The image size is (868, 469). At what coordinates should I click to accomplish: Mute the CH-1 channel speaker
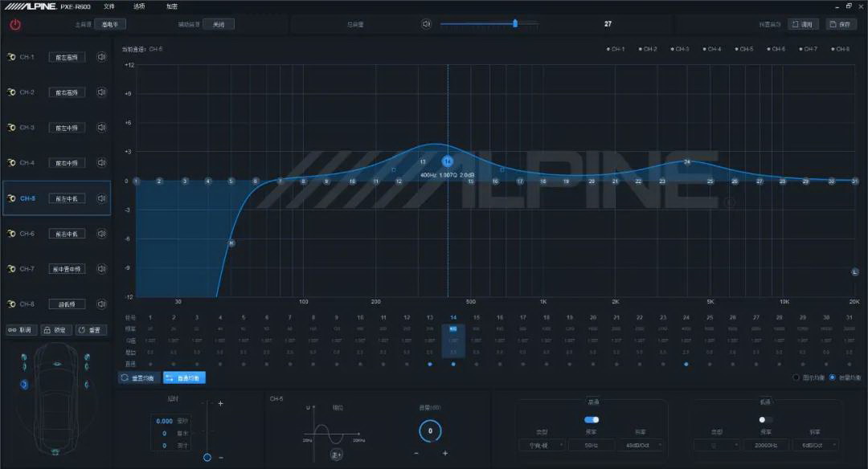point(101,57)
